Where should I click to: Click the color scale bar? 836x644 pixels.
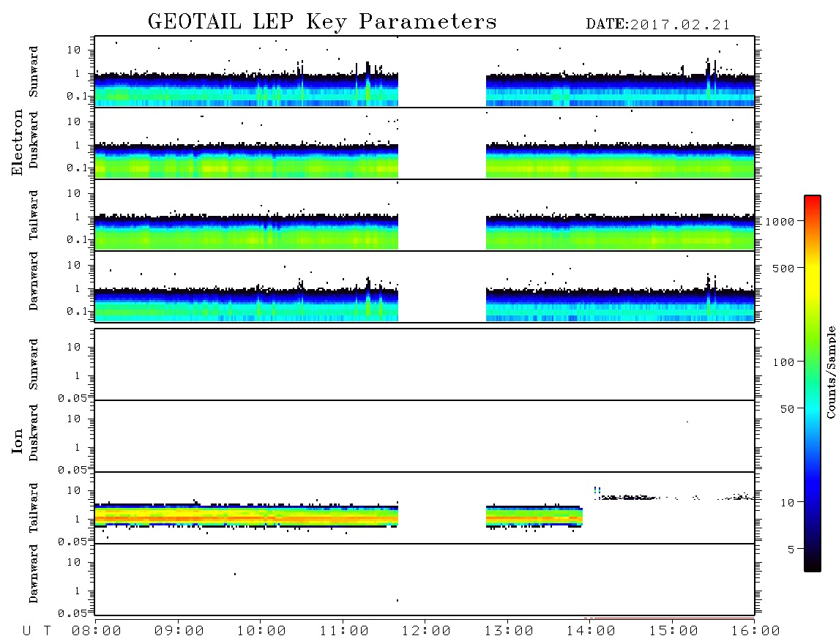813,383
